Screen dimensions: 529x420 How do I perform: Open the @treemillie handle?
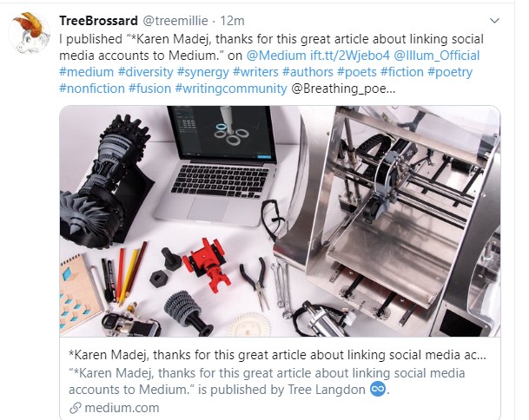(x=175, y=21)
